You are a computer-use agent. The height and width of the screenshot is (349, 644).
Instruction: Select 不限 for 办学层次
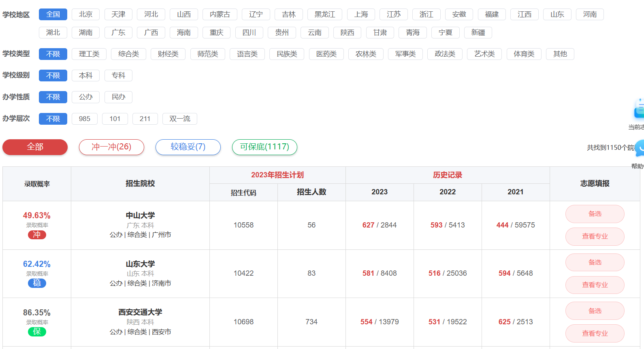pyautogui.click(x=53, y=119)
